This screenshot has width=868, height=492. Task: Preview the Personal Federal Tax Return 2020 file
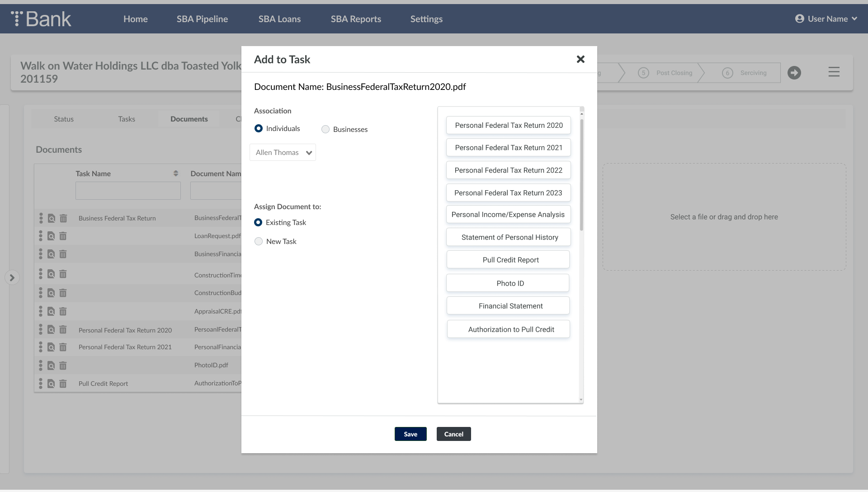click(51, 330)
